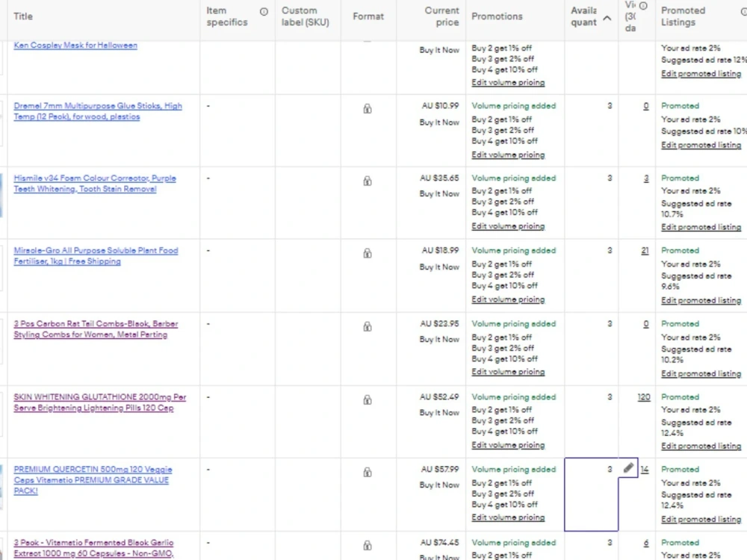Click the Format column header
This screenshot has width=747, height=560.
pos(368,16)
